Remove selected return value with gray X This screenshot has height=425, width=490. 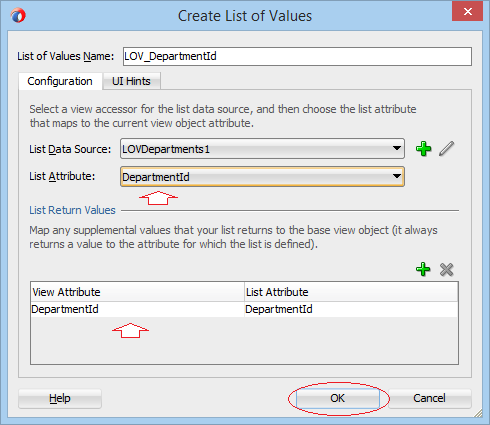pyautogui.click(x=446, y=269)
